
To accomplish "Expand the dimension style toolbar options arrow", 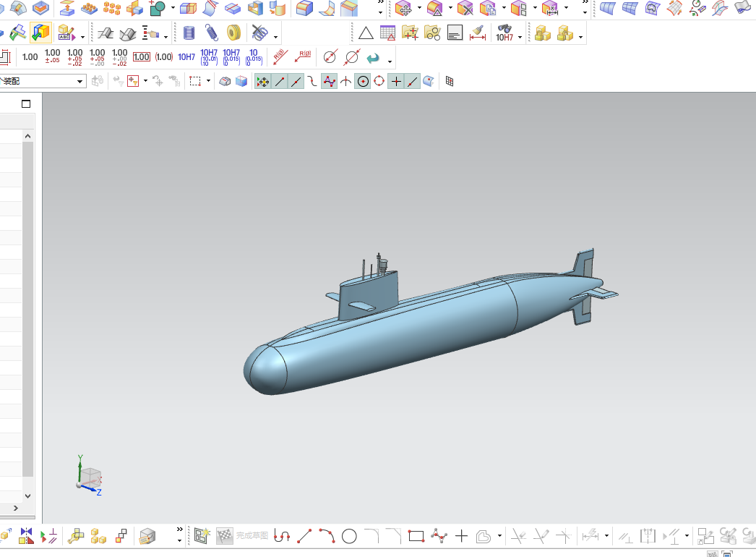I will coord(390,61).
